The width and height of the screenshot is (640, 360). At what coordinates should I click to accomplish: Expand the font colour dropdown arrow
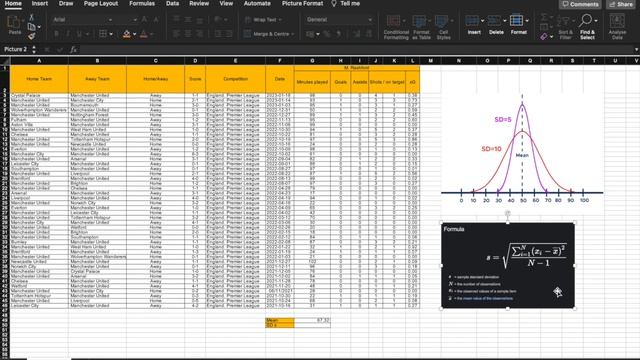pyautogui.click(x=151, y=34)
